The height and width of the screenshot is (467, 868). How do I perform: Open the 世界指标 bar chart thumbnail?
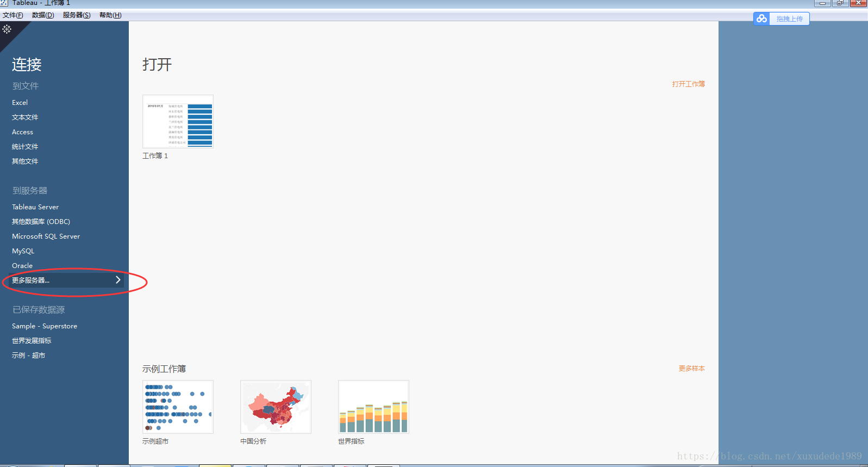[373, 407]
